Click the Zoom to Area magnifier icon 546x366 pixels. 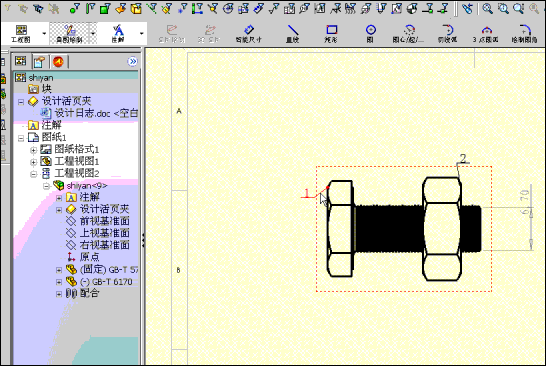coord(503,8)
